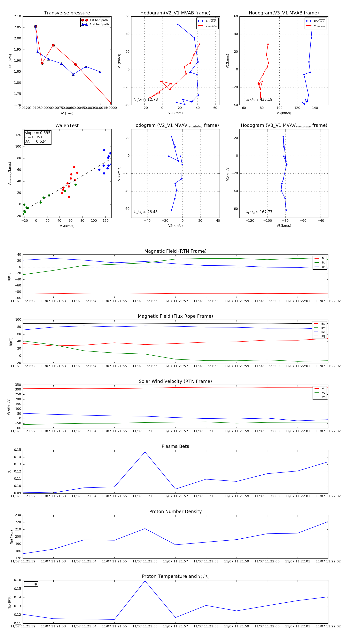
Task: Click the 'Np(#/cc)' y-axis label
Action: [x=11, y=537]
